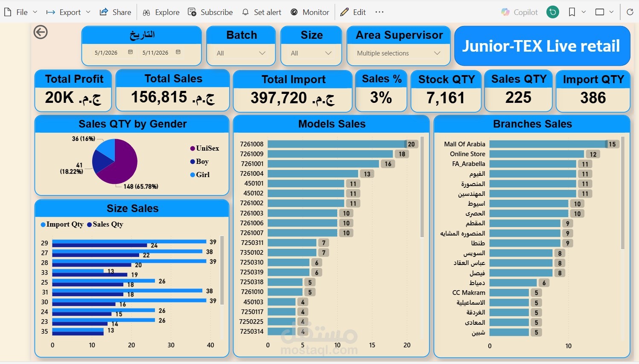Open the Export menu
Viewport: 639px width, 364px height.
point(68,12)
